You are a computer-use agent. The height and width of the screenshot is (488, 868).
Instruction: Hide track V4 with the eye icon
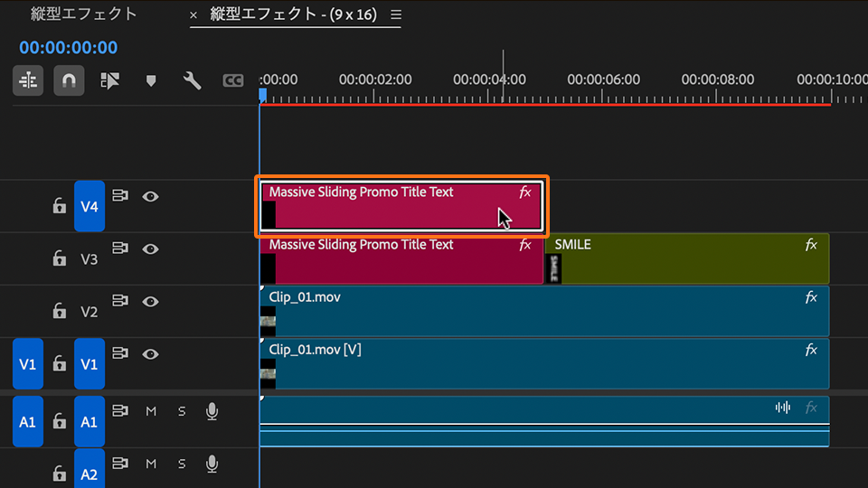150,196
